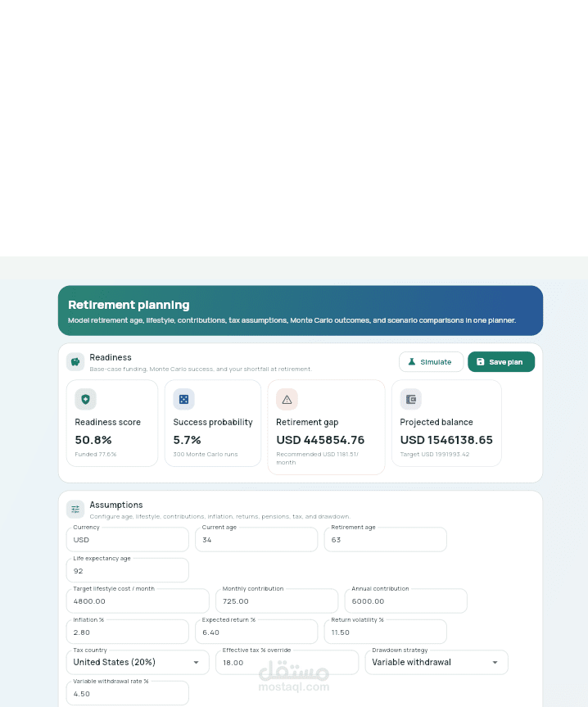Focus the Variable withdrawal rate % field

(x=128, y=693)
